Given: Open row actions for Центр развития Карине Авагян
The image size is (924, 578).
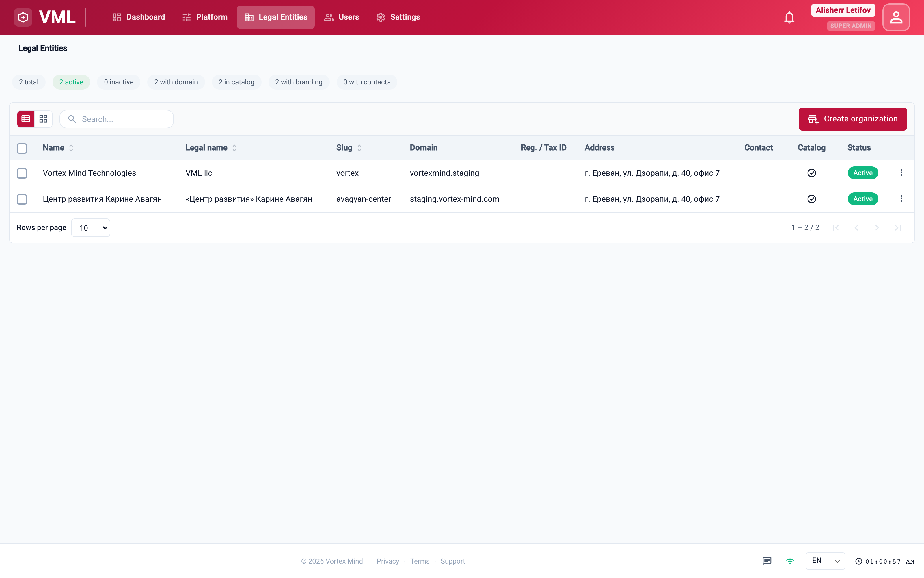Looking at the screenshot, I should 901,199.
